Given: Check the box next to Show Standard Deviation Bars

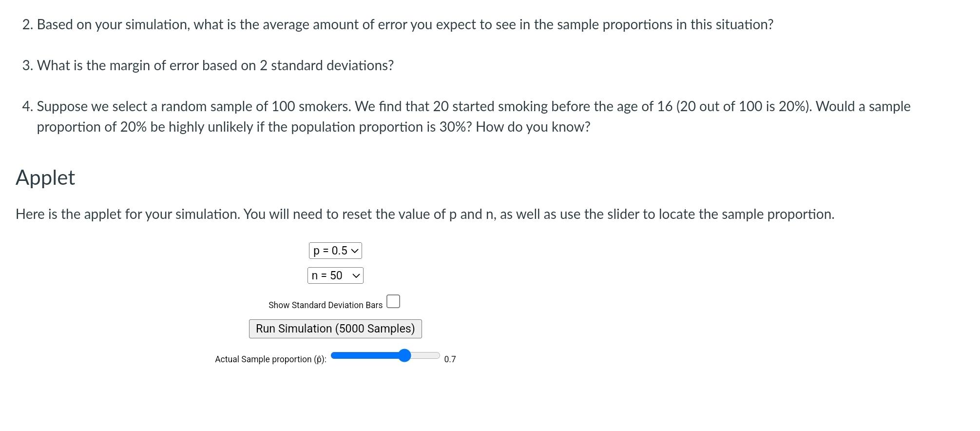Looking at the screenshot, I should (394, 301).
